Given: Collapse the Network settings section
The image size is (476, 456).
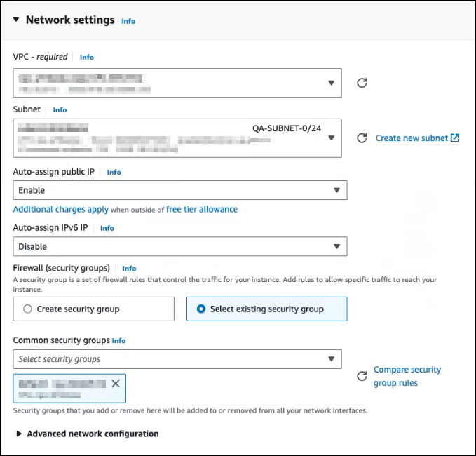Looking at the screenshot, I should coord(16,20).
